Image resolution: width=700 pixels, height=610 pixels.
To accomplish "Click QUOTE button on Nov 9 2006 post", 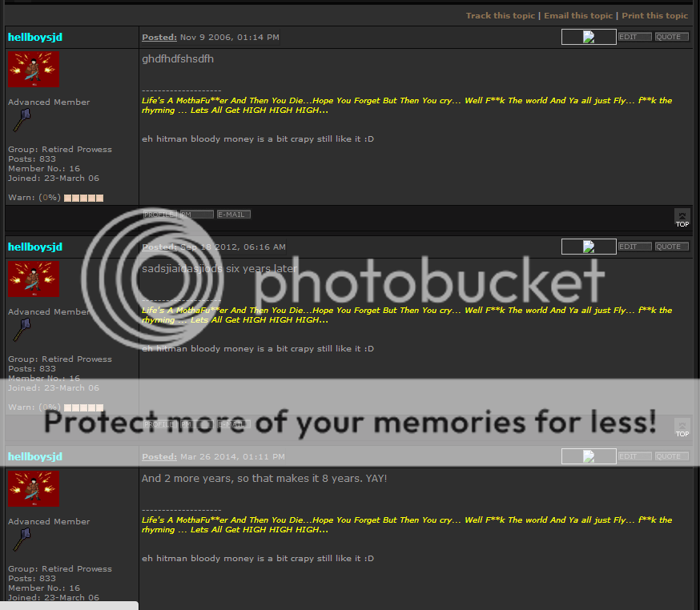I will pos(672,37).
